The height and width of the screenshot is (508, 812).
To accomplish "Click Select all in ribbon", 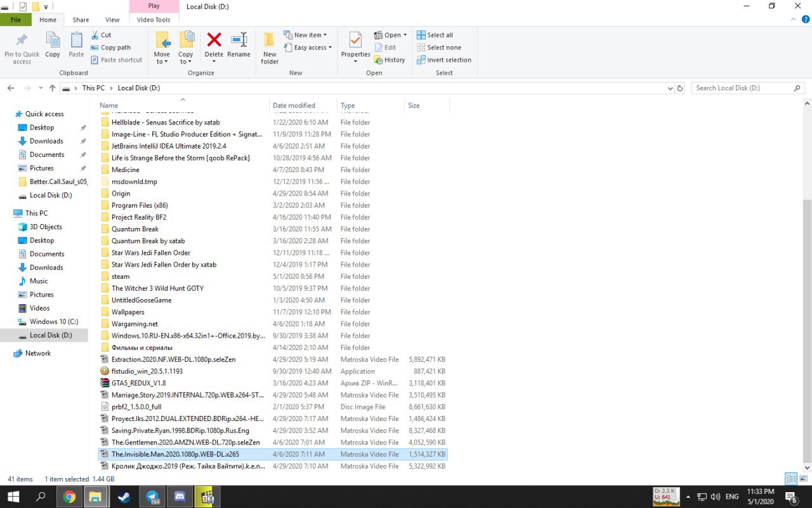I will (435, 35).
